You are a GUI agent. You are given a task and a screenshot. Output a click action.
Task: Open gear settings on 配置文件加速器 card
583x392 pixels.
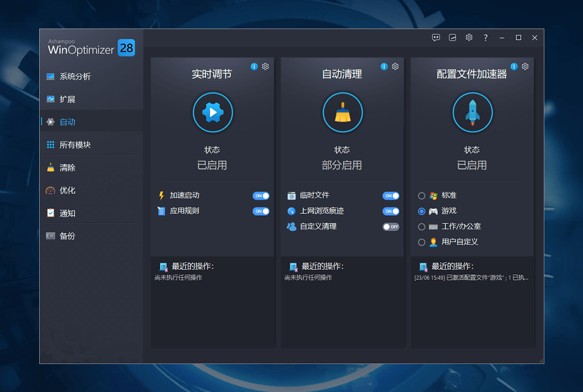pyautogui.click(x=525, y=67)
